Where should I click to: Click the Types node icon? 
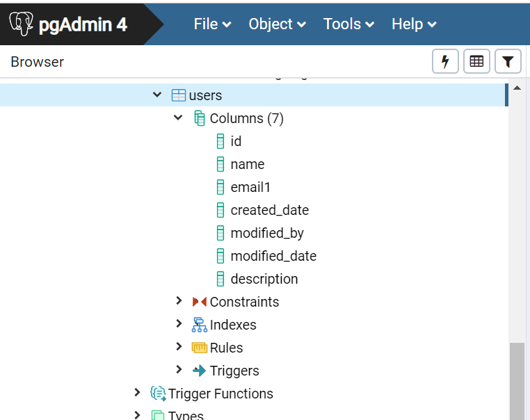click(158, 415)
